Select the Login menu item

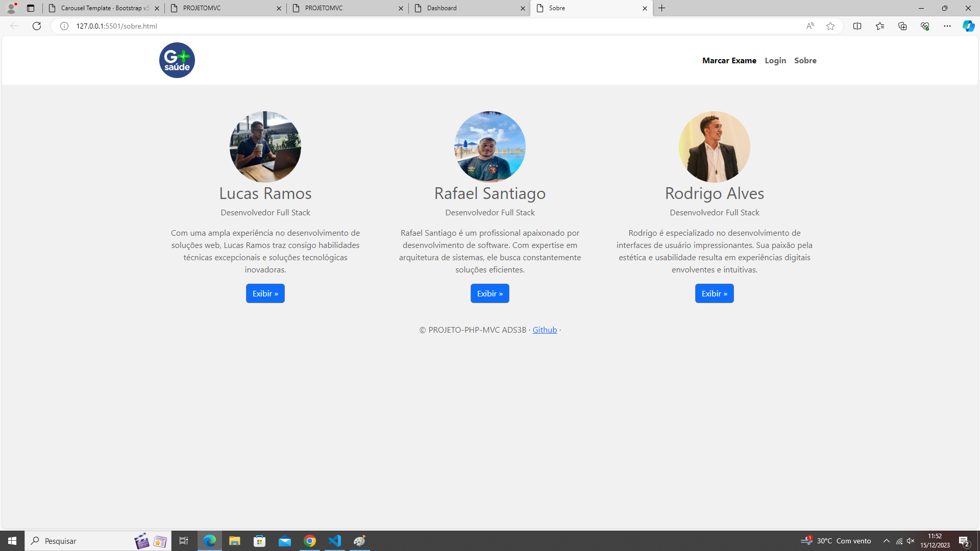775,60
